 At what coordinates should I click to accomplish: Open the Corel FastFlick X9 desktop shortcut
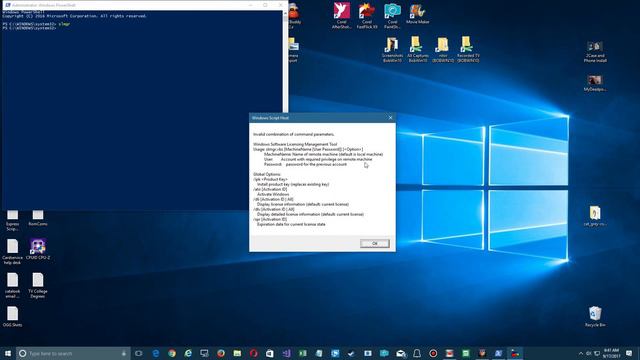point(367,16)
